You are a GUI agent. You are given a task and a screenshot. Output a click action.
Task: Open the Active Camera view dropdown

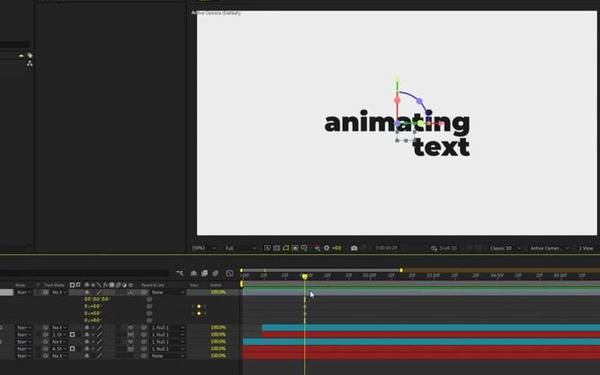[x=549, y=248]
